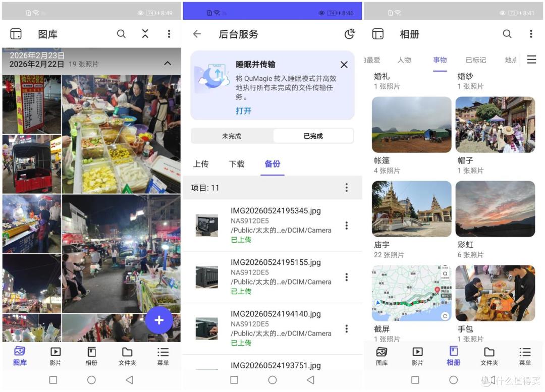Tap the collapse arrows icon in the 图库 header
The height and width of the screenshot is (392, 545).
pos(145,34)
